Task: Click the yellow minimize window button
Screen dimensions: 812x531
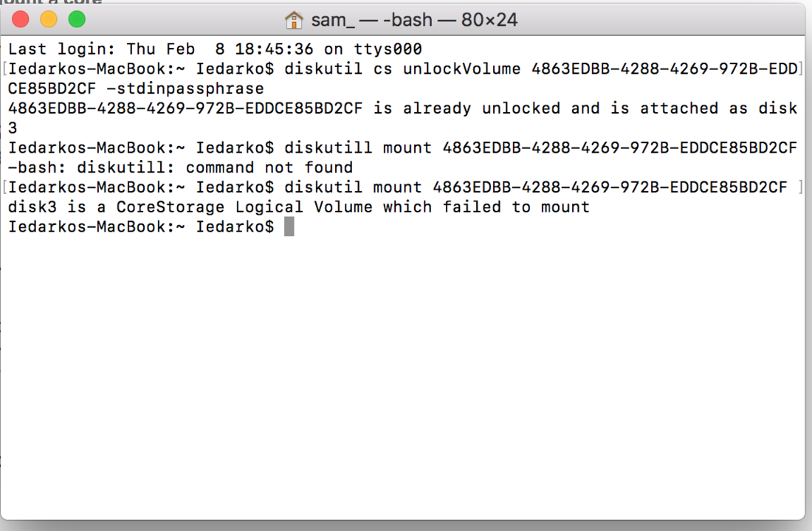Action: tap(49, 20)
